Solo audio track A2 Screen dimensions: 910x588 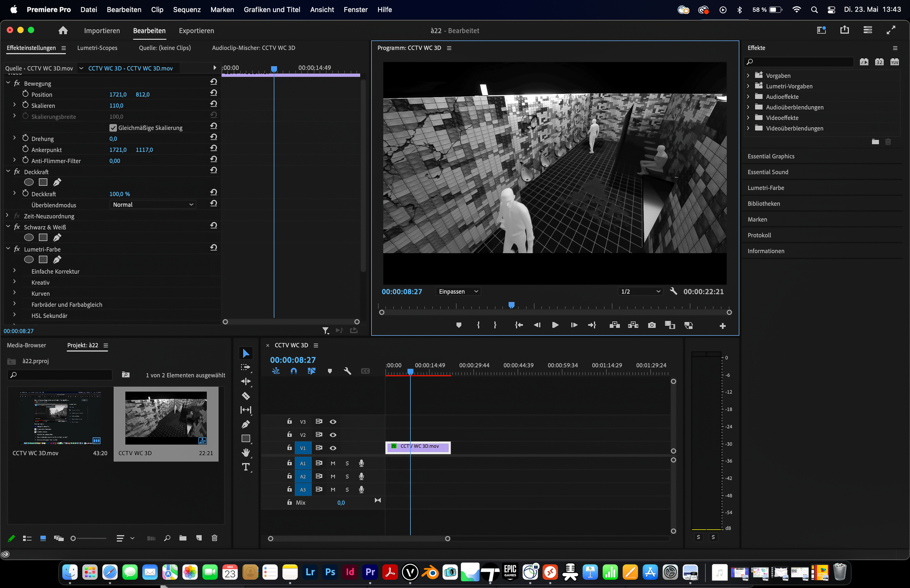click(x=347, y=477)
